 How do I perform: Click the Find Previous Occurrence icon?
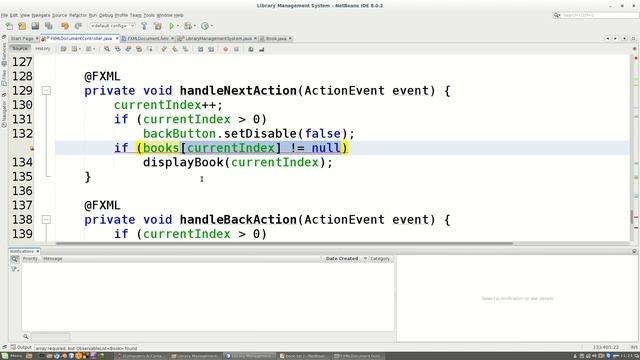coord(118,49)
